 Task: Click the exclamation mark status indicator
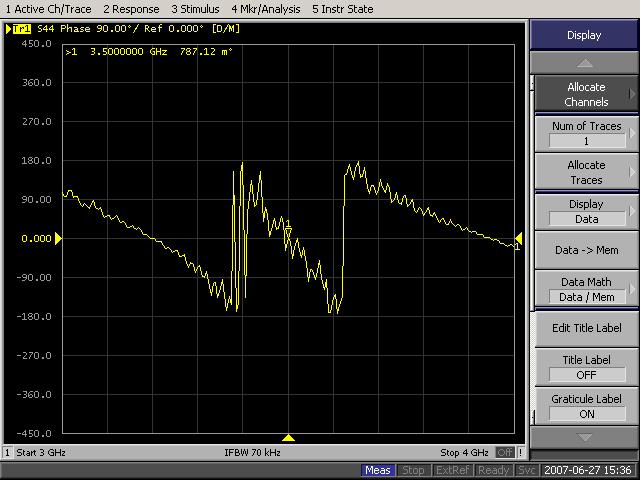[520, 453]
